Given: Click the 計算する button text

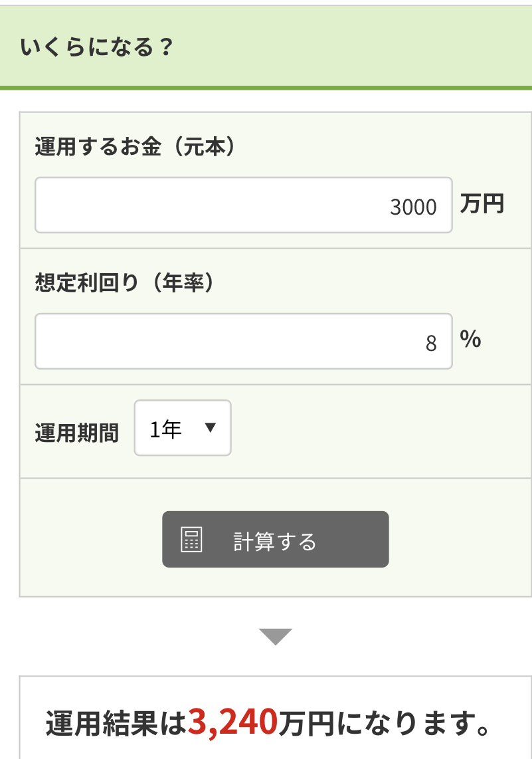Looking at the screenshot, I should [275, 541].
